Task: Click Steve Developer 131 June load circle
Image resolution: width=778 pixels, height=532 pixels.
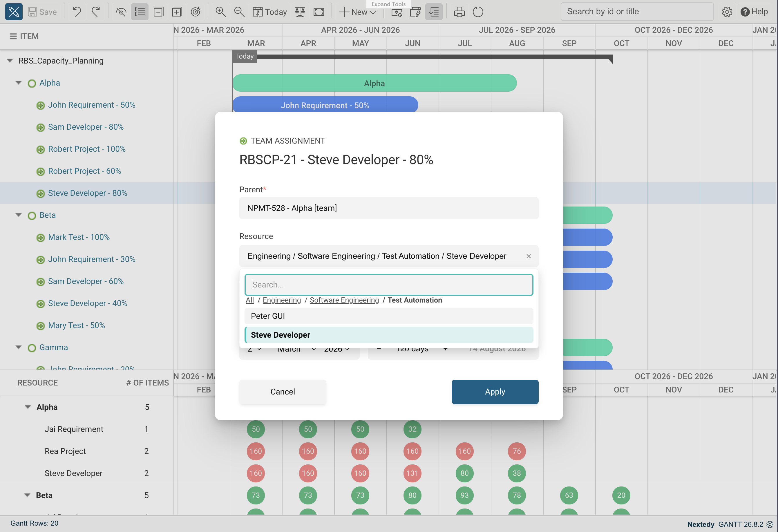Action: pos(412,473)
